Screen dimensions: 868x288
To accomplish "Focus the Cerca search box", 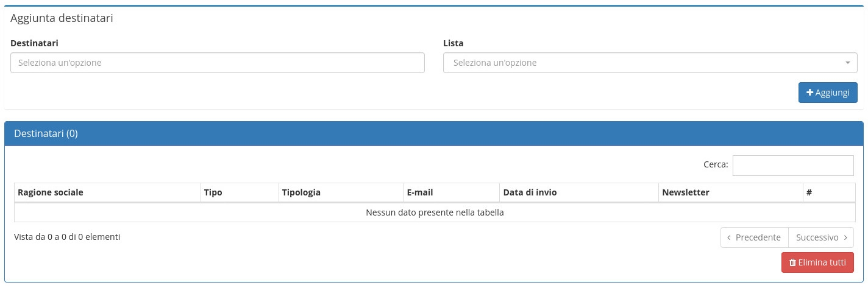I will (792, 165).
